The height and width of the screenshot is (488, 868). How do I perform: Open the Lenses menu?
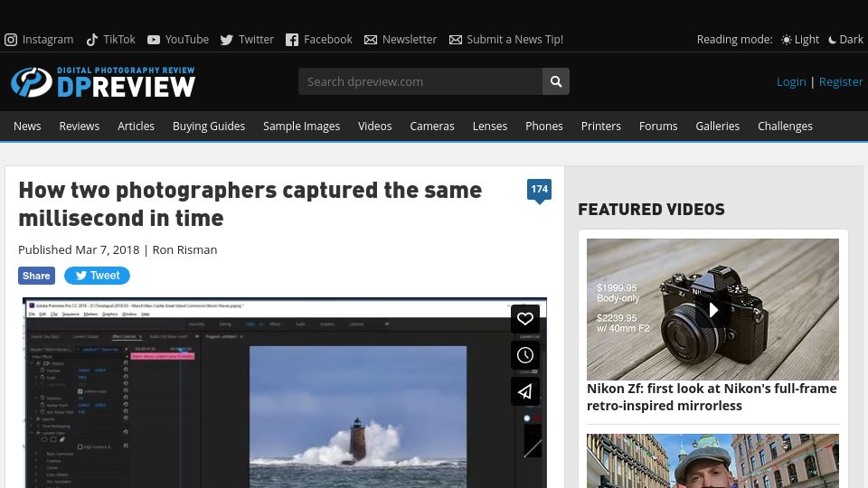(490, 127)
